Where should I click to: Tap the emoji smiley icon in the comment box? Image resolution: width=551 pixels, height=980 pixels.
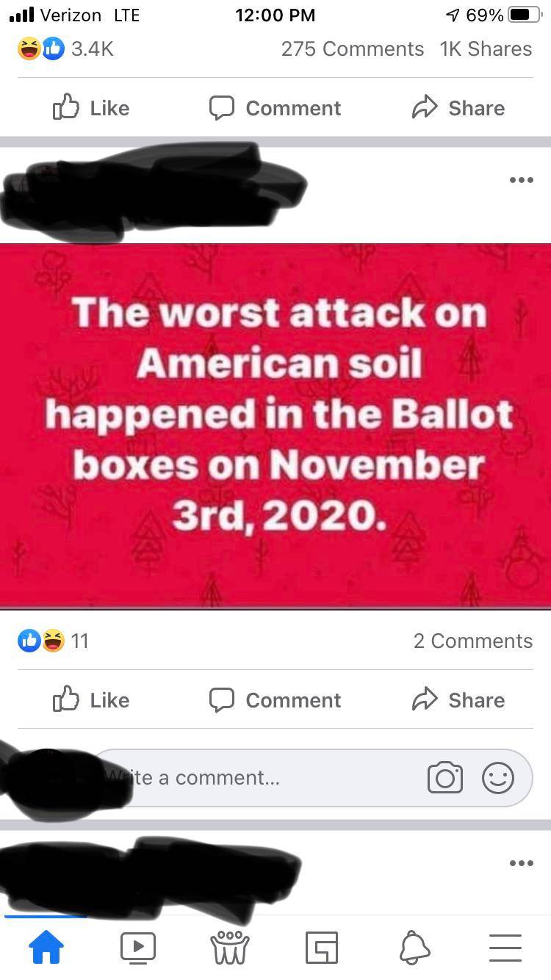pyautogui.click(x=498, y=778)
